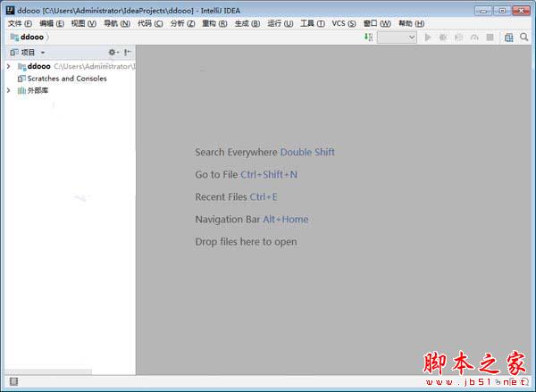Open the 运行 (U) menu
536x392 pixels.
(281, 23)
